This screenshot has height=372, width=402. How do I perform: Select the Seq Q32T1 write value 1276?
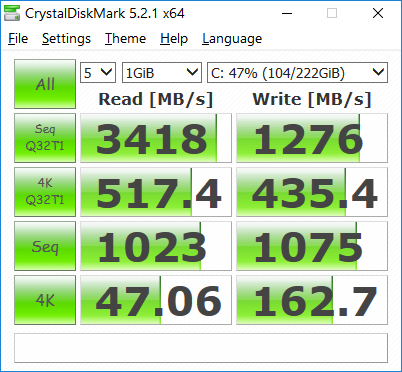tap(312, 138)
